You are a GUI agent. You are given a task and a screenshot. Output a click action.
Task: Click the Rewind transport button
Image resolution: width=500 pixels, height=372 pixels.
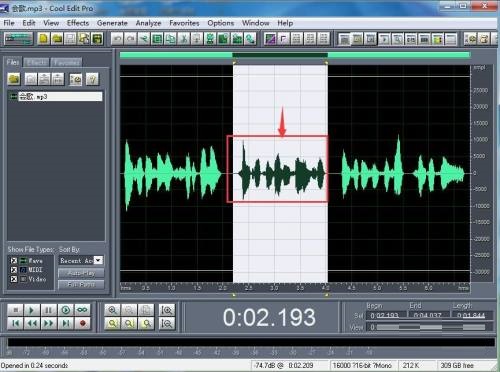[x=32, y=323]
